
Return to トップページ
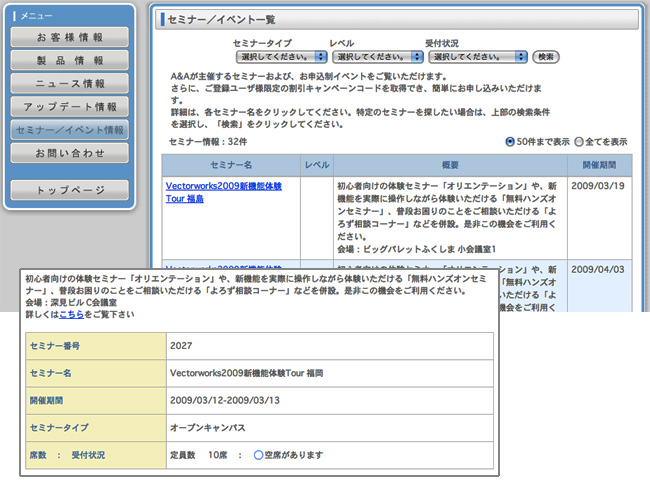(69, 189)
